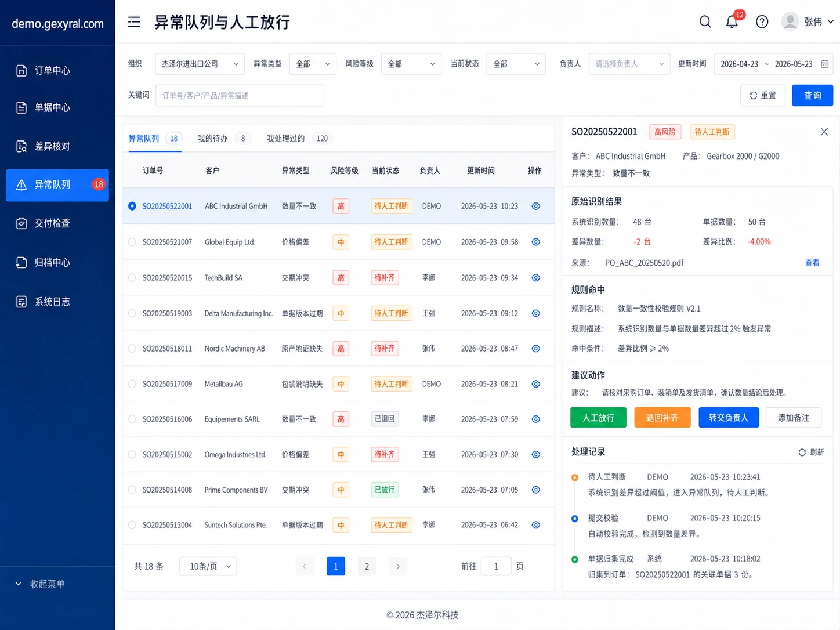This screenshot has width=840, height=630.
Task: Click the 转交负责人 button
Action: coord(729,418)
